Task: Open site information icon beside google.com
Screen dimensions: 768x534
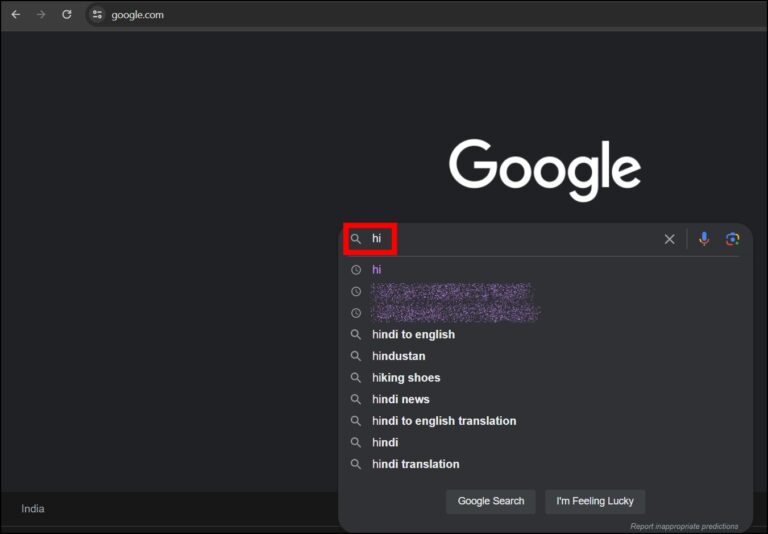Action: tap(97, 15)
